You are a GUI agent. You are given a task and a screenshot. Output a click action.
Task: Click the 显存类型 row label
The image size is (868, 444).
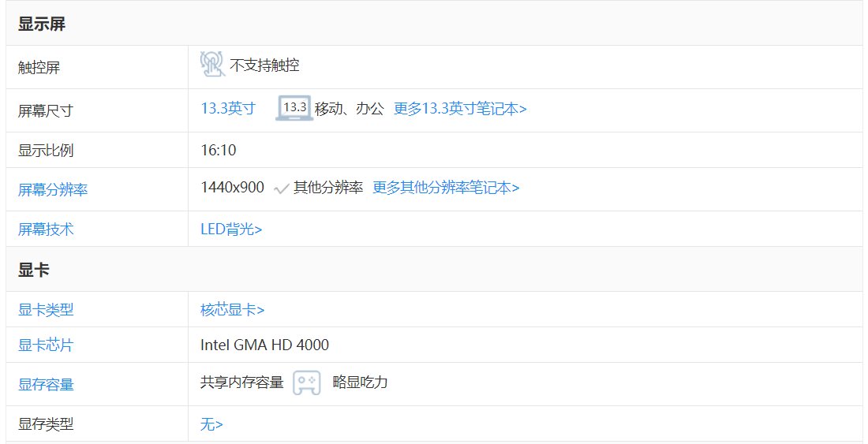[46, 424]
